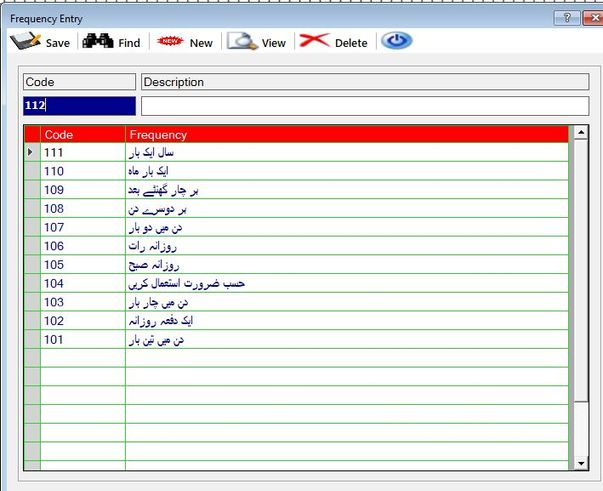Select the code cell 102
Viewport: 603px width, 491px height.
[83, 321]
